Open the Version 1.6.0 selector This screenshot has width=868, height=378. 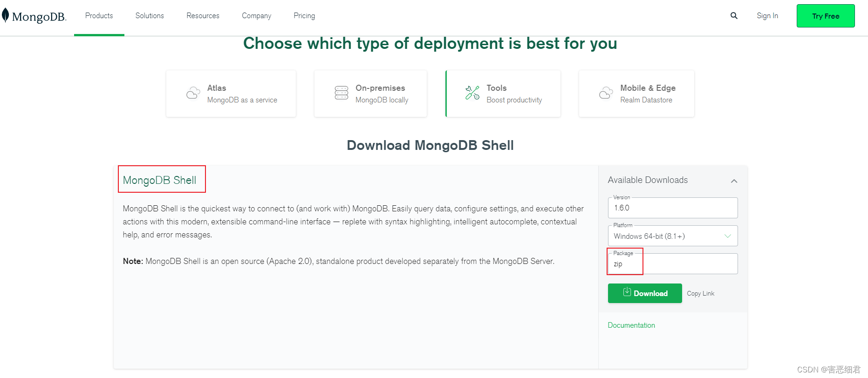pyautogui.click(x=673, y=208)
